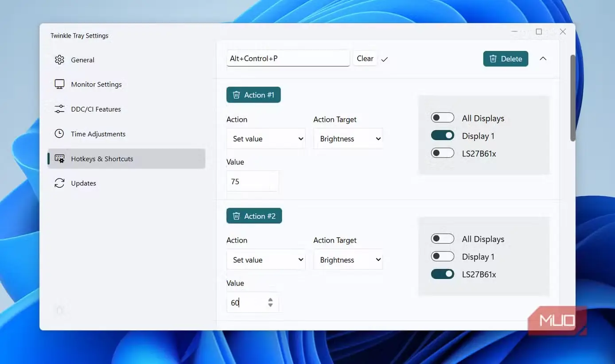
Task: Click the Monitor Settings display icon
Action: coord(59,84)
